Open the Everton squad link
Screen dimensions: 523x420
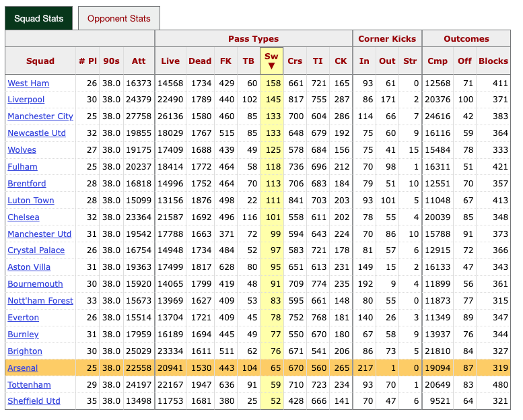tap(24, 318)
